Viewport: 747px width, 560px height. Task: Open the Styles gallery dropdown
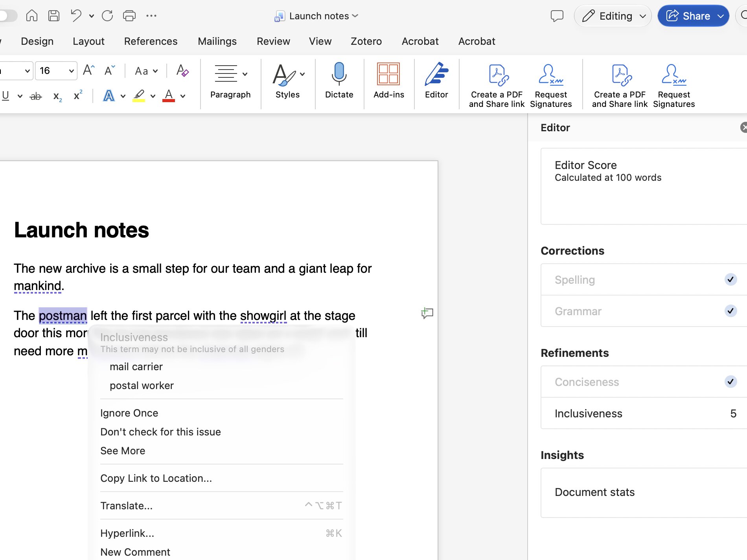302,74
